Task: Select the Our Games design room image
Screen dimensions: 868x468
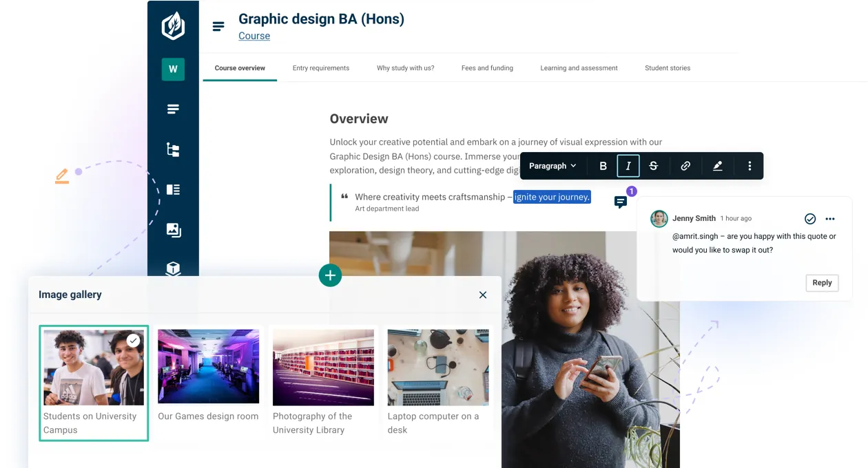Action: pos(209,366)
